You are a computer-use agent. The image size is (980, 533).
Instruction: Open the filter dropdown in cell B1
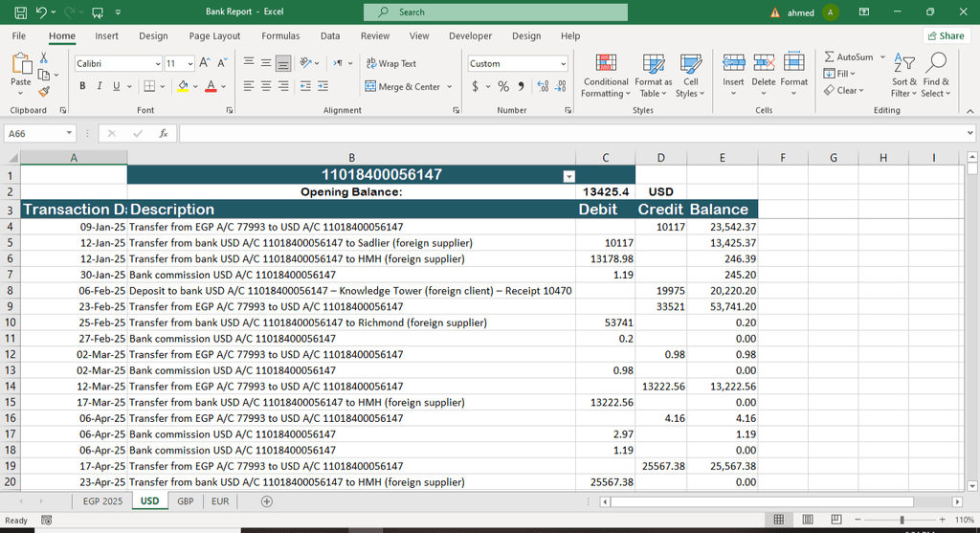tap(569, 176)
